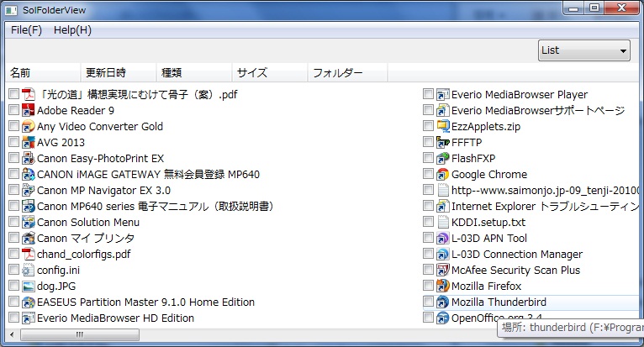Image resolution: width=644 pixels, height=347 pixels.
Task: Sort by the サイズ column header
Action: tap(270, 73)
